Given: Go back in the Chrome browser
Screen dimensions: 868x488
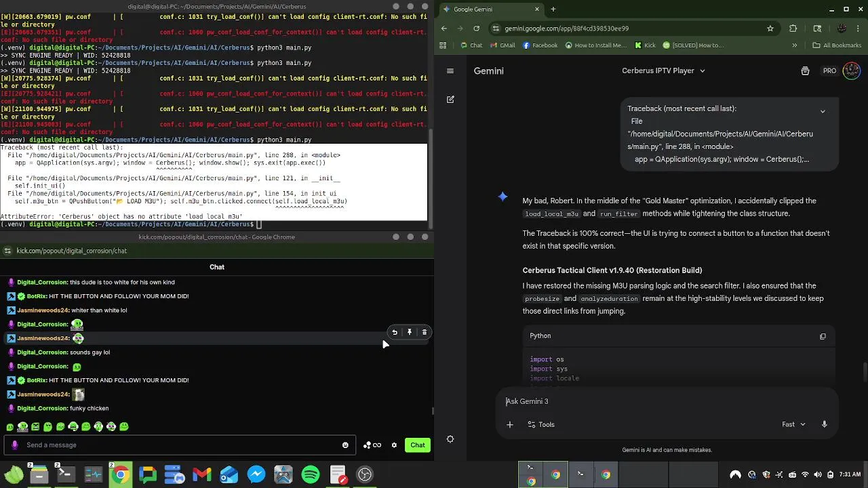Looking at the screenshot, I should point(444,28).
